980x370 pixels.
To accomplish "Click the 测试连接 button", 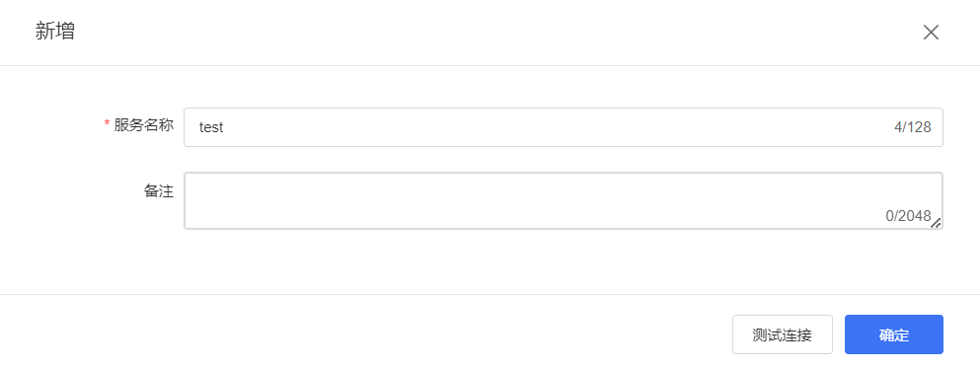I will (783, 334).
